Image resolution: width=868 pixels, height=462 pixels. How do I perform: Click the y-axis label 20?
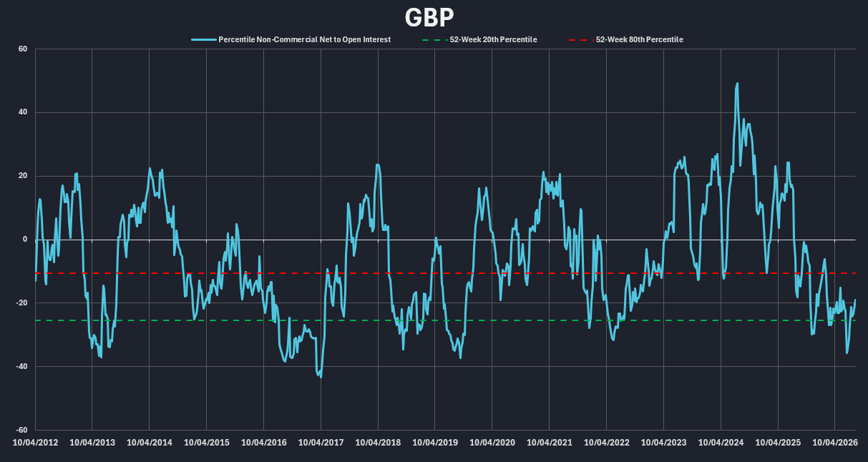click(x=22, y=176)
